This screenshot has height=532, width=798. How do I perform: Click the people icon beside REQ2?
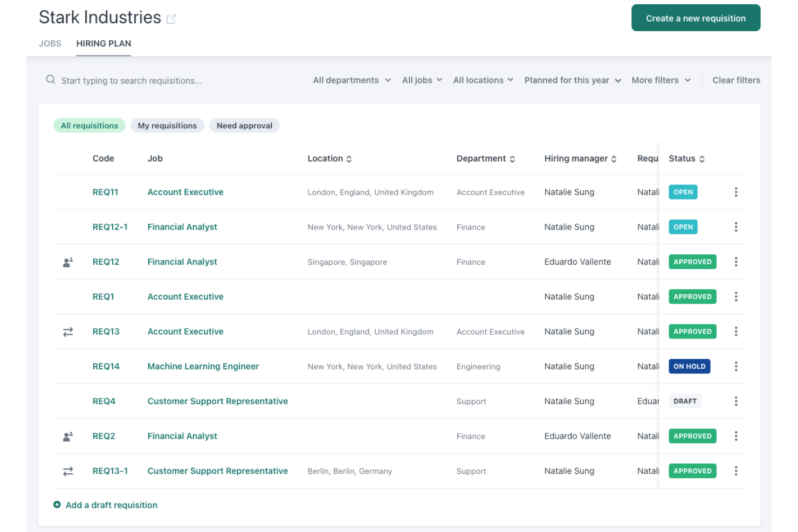(68, 436)
